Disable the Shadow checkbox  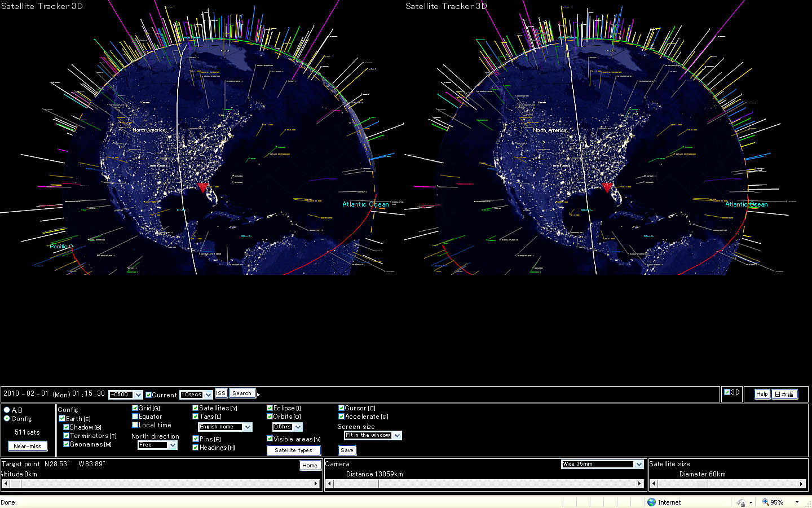point(66,427)
